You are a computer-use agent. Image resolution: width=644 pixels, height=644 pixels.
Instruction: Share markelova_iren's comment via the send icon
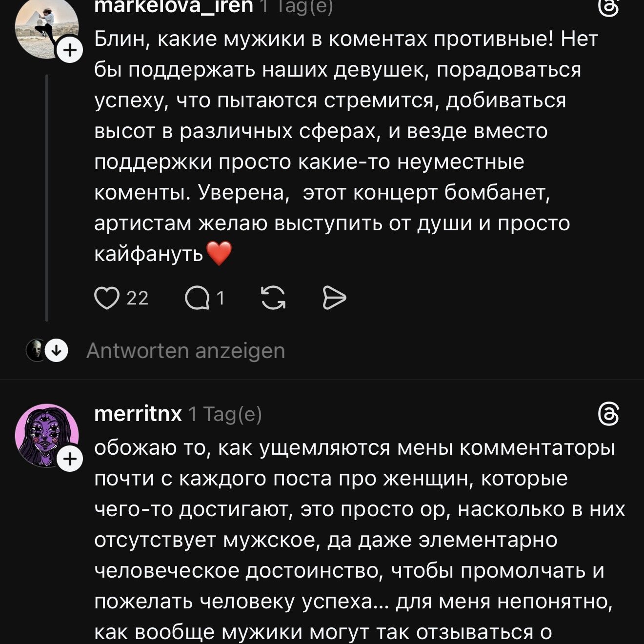coord(334,298)
